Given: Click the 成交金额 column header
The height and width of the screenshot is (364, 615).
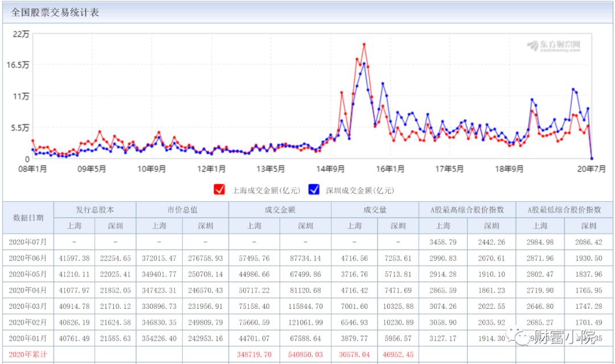Looking at the screenshot, I should coord(280,209).
